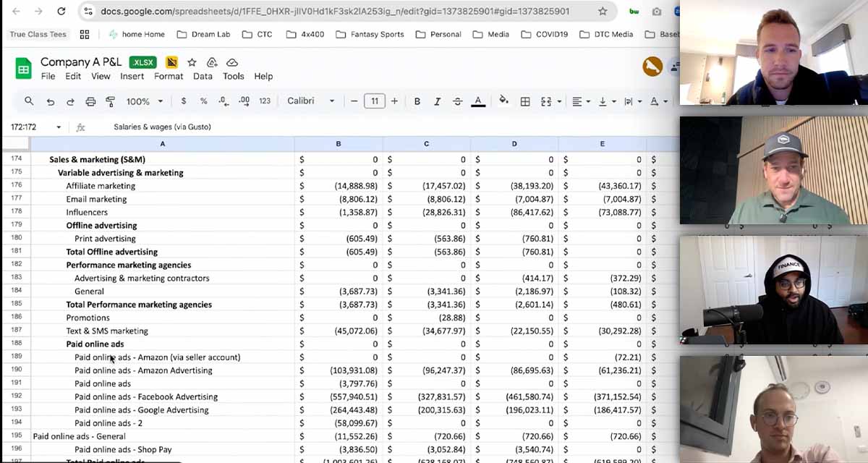Screen dimensions: 868x463
Task: Click the yellow add-on icon next to XLSX
Action: click(171, 62)
